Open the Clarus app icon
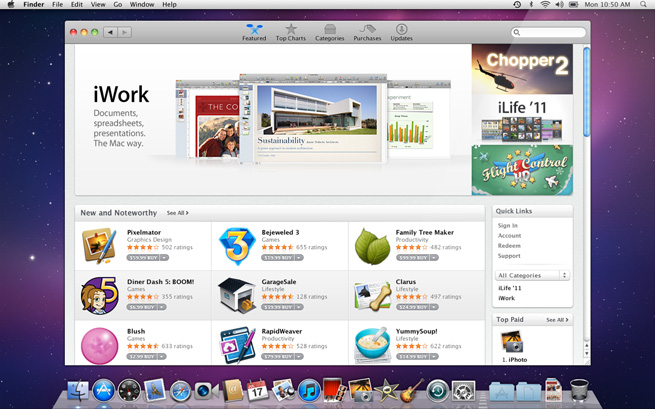This screenshot has width=655, height=409. (x=372, y=295)
